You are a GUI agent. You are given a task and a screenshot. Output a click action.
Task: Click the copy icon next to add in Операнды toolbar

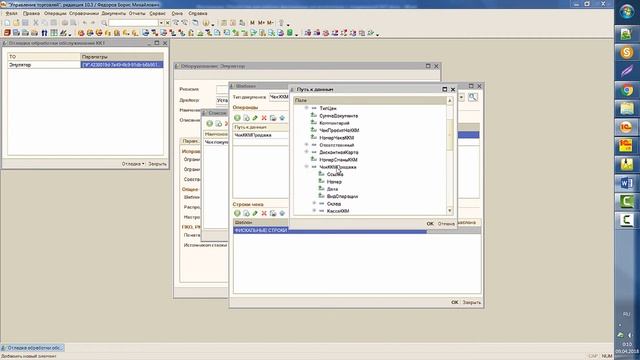[246, 118]
